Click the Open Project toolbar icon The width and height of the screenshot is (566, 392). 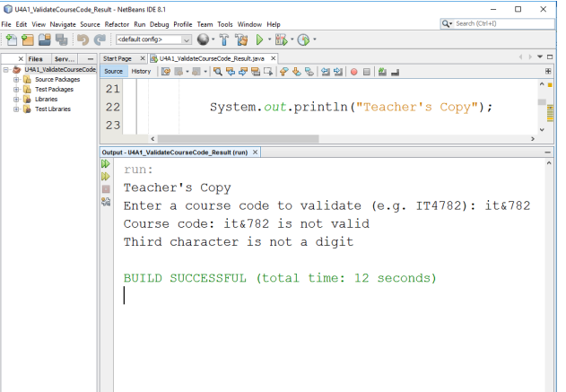click(45, 39)
